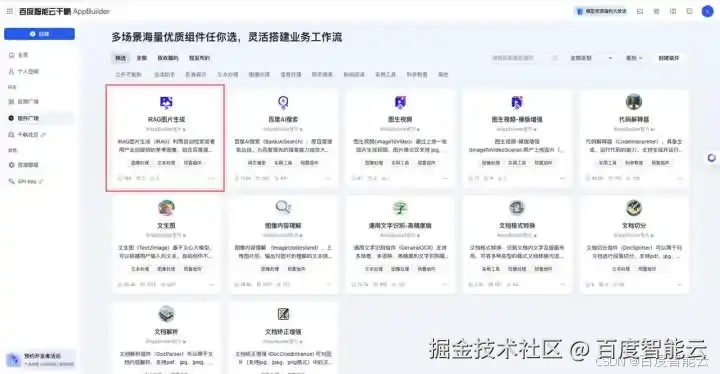The width and height of the screenshot is (720, 374).
Task: Open the 最热 sort dropdown
Action: [x=634, y=58]
